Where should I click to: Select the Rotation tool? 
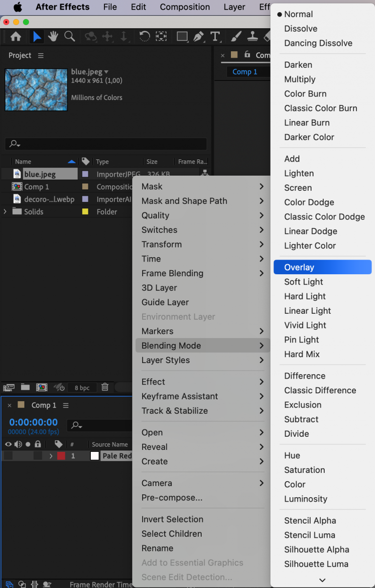point(144,36)
